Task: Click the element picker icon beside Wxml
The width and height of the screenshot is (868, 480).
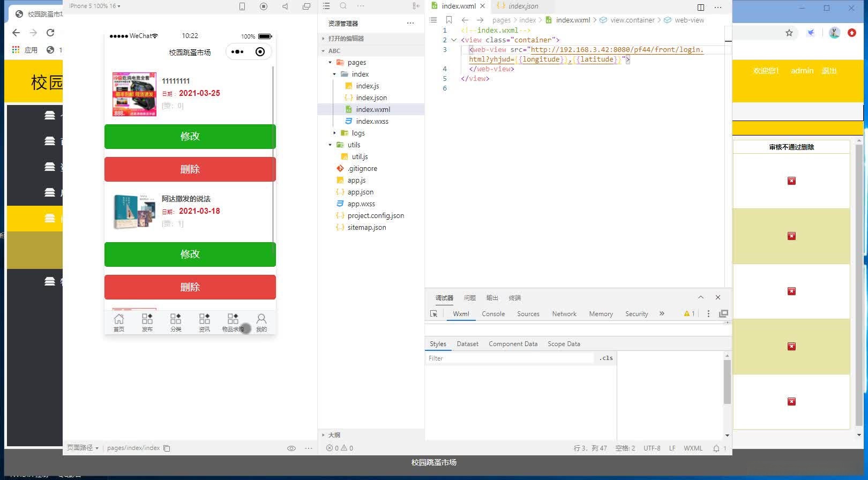Action: pos(434,314)
